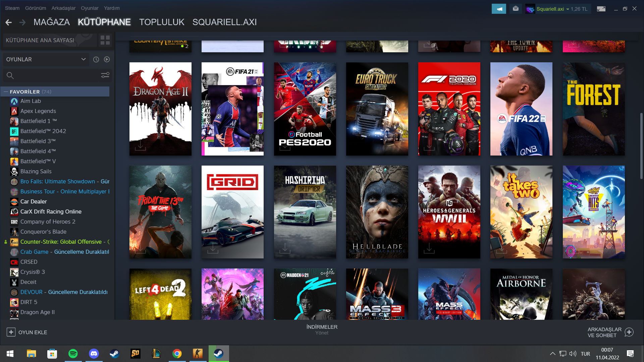Click the Add Game plus icon
The width and height of the screenshot is (644, 362).
[11, 332]
